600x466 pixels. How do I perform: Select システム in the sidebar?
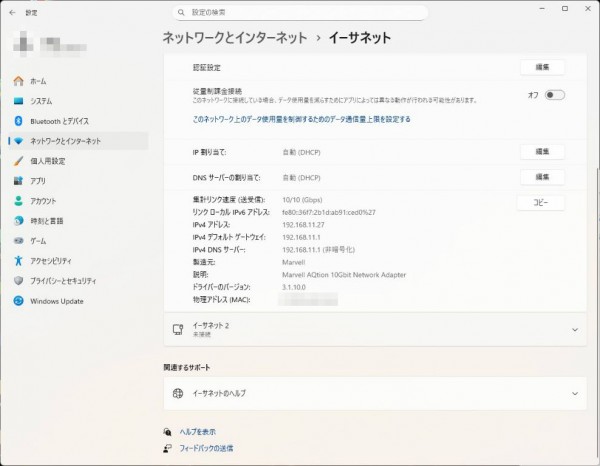pos(41,101)
